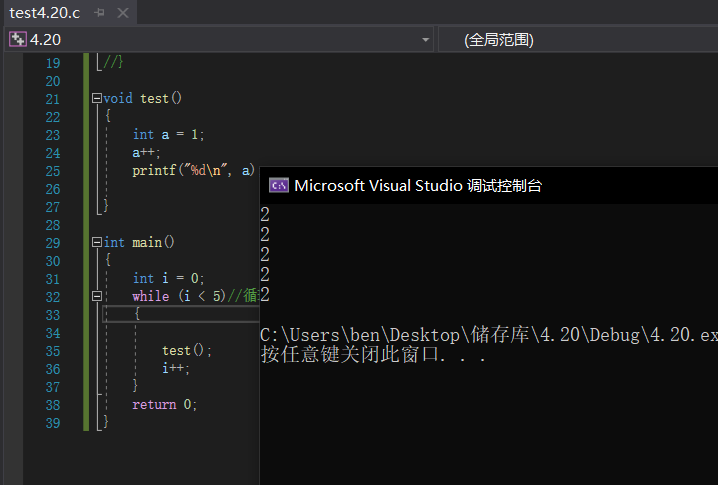Click the printf statement on line 25
This screenshot has width=718, height=485.
193,170
